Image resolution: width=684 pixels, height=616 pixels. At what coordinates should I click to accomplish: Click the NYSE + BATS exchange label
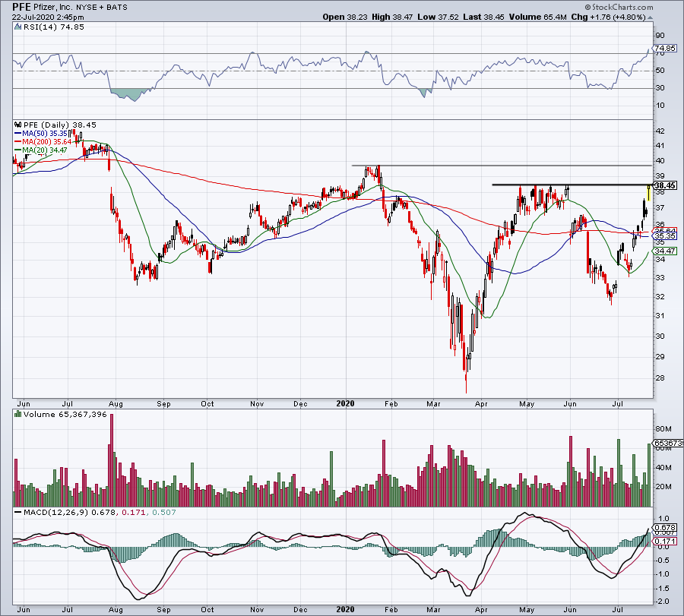click(x=101, y=8)
